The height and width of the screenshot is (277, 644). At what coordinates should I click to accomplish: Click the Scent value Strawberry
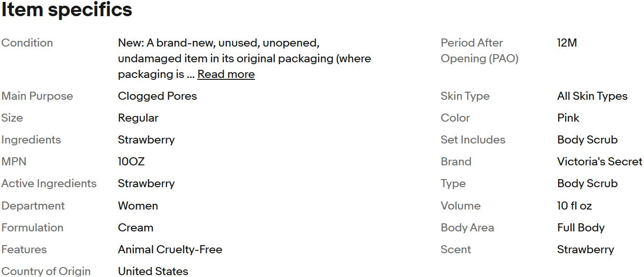(585, 249)
